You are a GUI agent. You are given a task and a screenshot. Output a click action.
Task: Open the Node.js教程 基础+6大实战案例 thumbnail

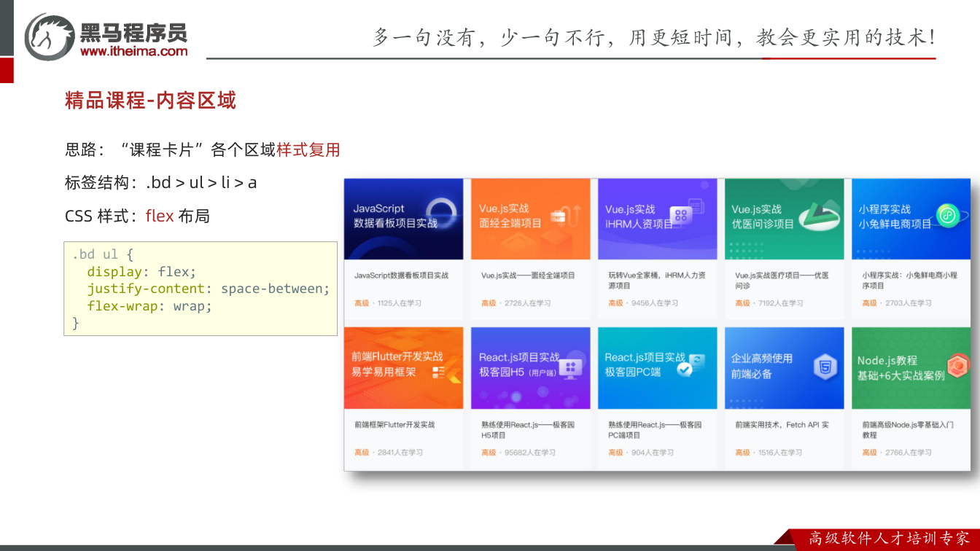click(x=911, y=368)
